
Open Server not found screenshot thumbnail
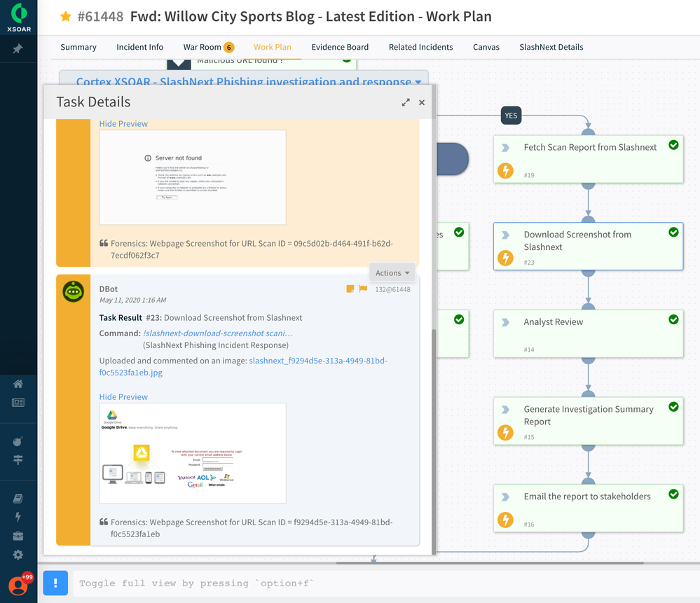tap(193, 178)
